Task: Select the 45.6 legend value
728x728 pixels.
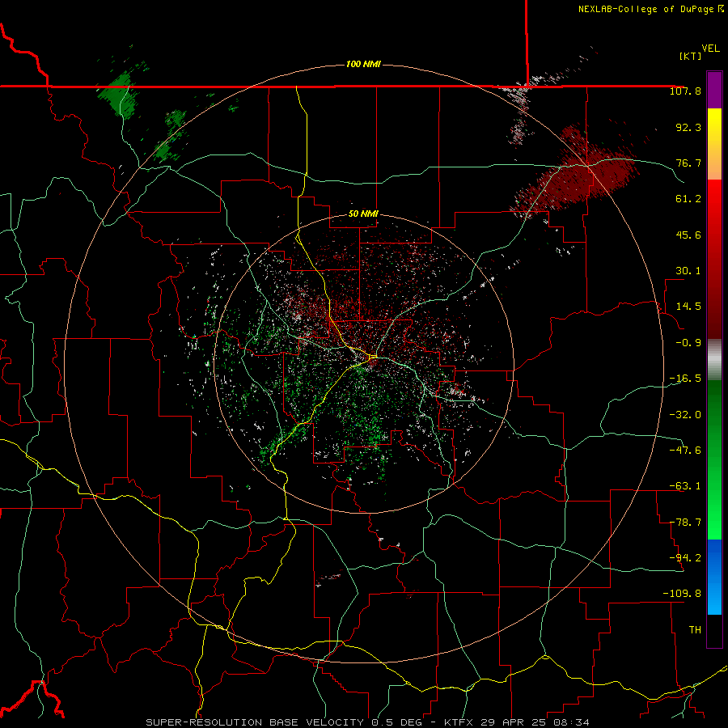Action: [x=688, y=235]
